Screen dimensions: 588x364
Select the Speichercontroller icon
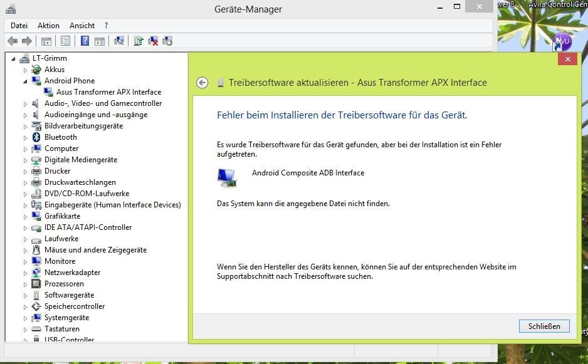[36, 306]
